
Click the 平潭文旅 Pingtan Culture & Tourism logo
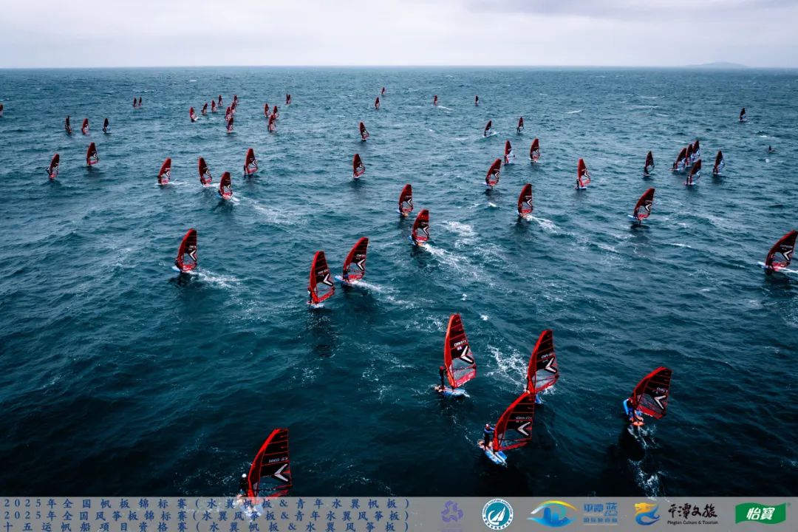coord(692,514)
